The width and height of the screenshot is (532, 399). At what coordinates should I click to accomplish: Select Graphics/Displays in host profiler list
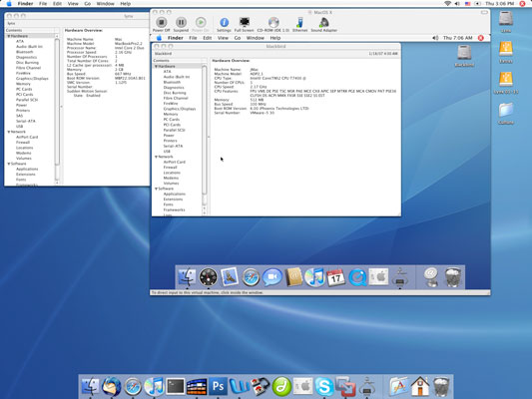tap(32, 79)
